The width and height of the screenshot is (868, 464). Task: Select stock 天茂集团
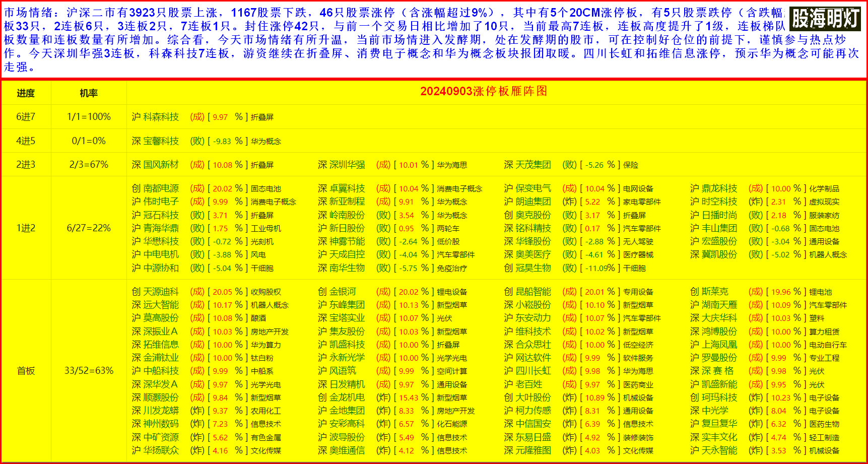pyautogui.click(x=533, y=165)
